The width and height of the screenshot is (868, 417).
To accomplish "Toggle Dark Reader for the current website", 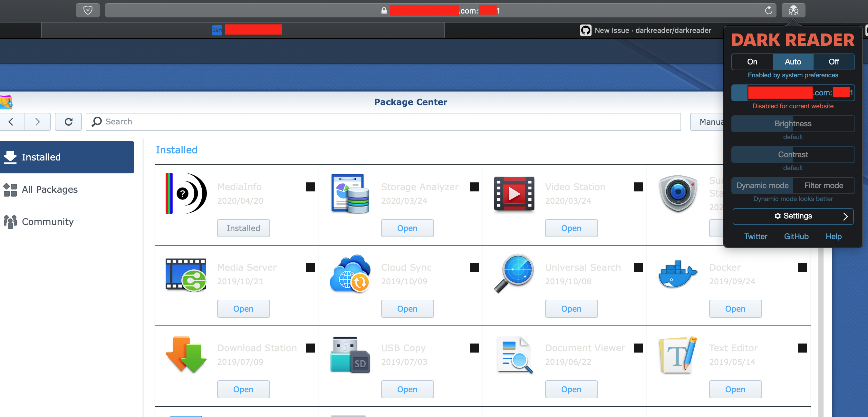I will (x=793, y=93).
